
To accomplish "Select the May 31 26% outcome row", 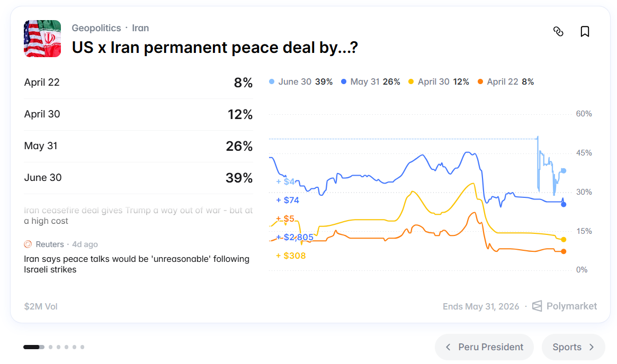I will click(138, 146).
